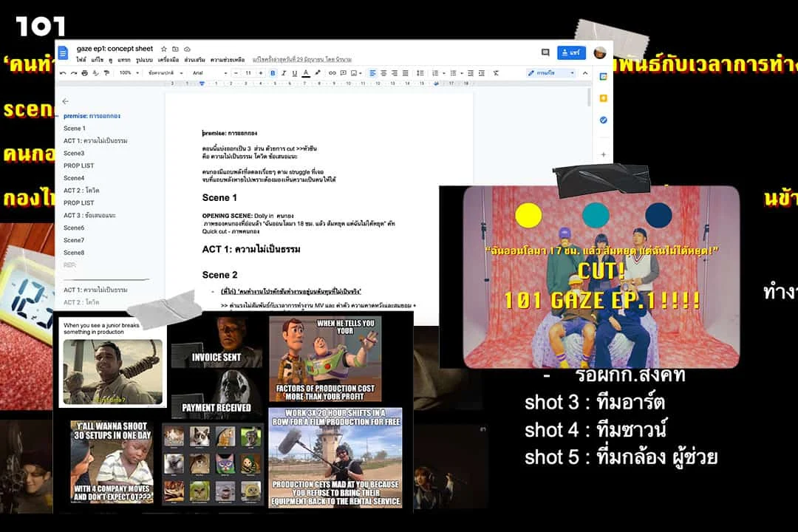Click the print icon in the toolbar
798x532 pixels.
84,73
